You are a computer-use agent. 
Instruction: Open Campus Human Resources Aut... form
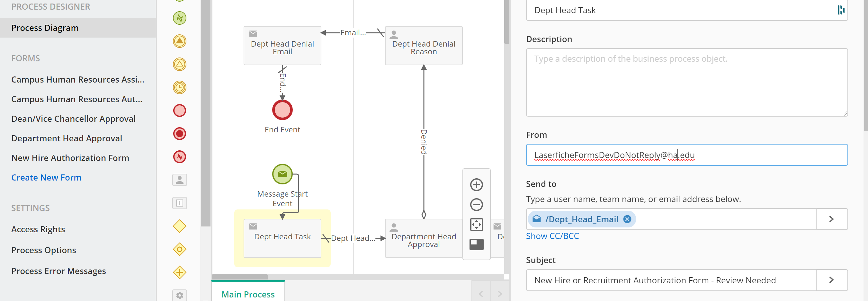pos(77,99)
